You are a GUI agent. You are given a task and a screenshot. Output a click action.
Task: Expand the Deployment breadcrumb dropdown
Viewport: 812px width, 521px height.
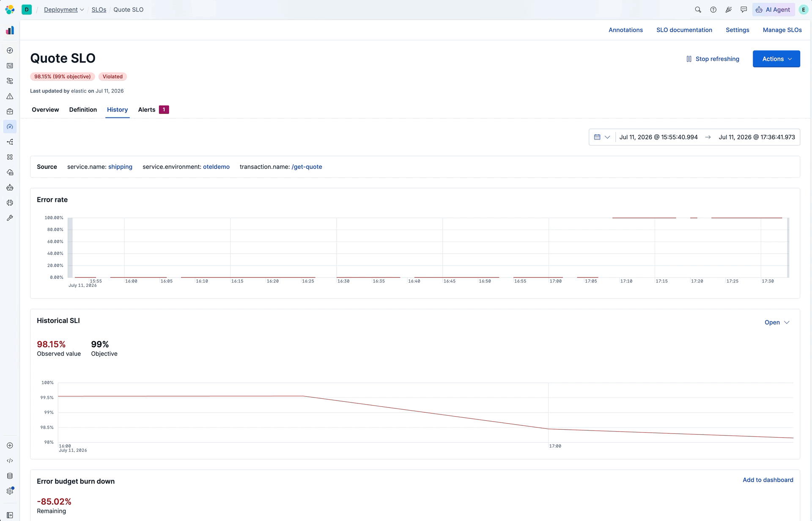click(x=64, y=9)
